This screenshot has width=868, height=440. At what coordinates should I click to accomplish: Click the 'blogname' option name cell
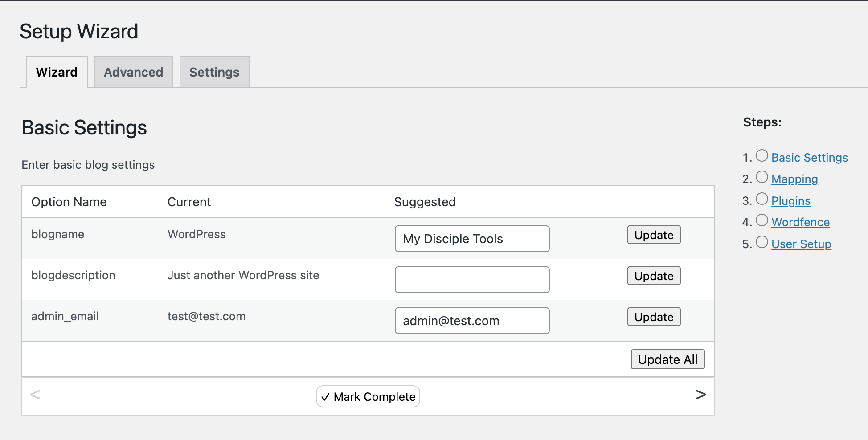pos(57,234)
